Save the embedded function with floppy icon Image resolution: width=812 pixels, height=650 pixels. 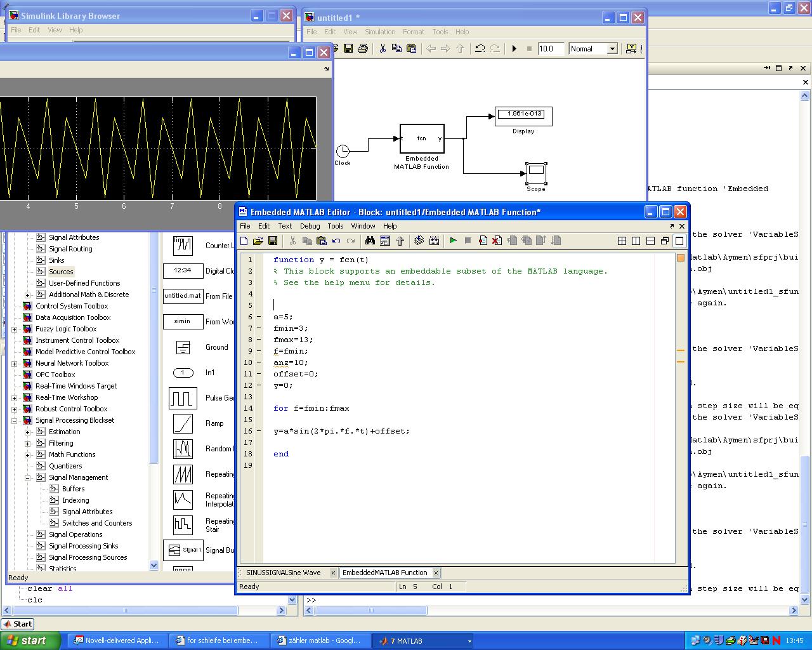[x=273, y=241]
